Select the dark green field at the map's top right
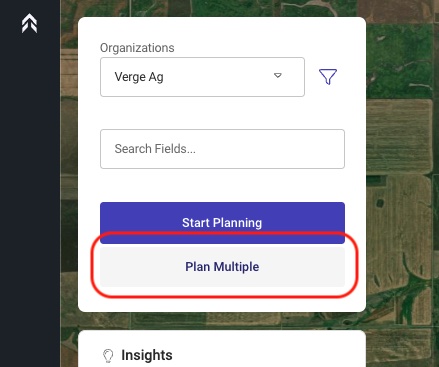 (x=400, y=60)
